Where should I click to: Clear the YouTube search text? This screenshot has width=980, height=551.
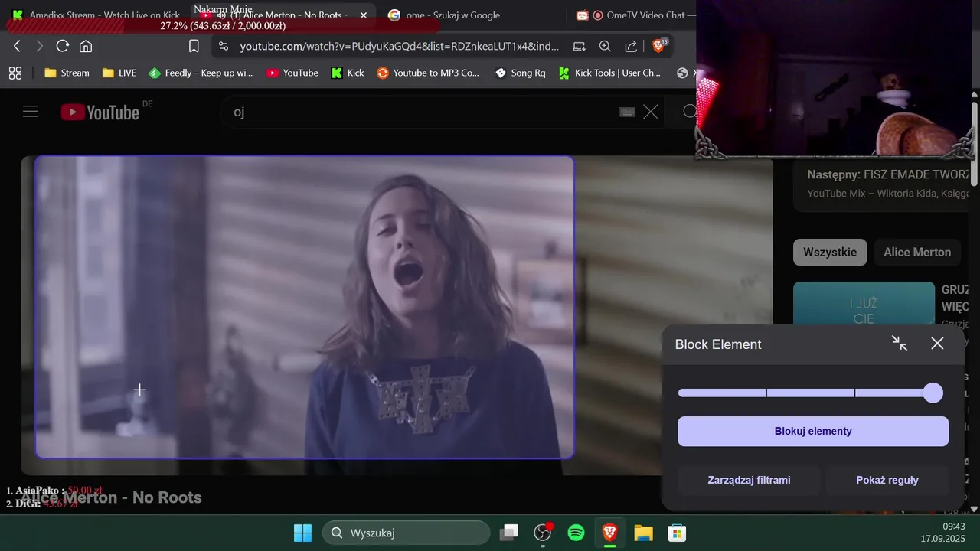coord(651,112)
